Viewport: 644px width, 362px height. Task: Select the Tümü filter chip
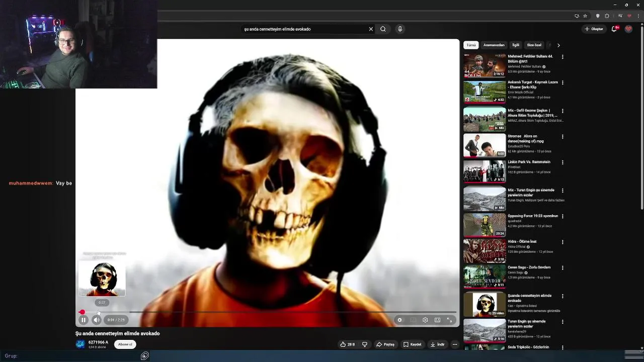tap(471, 45)
